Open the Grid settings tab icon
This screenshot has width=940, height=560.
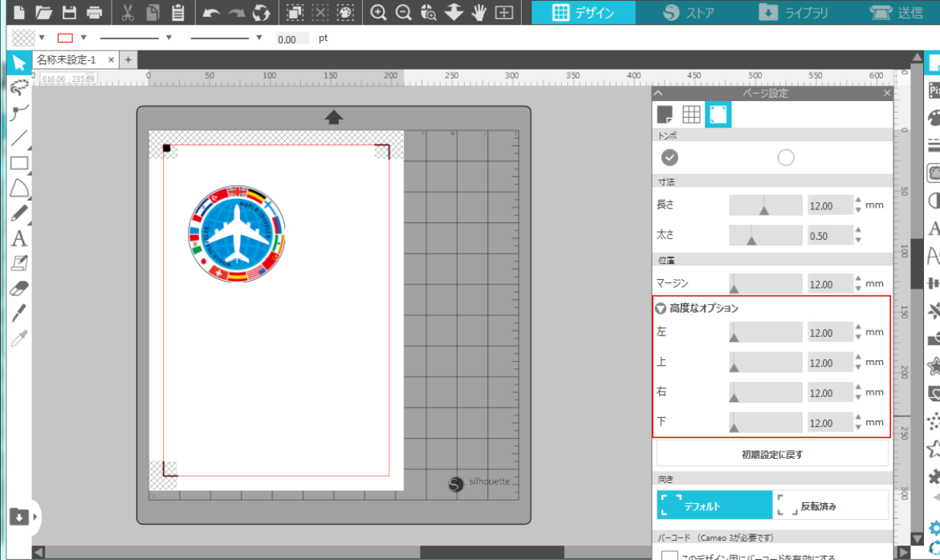[691, 114]
